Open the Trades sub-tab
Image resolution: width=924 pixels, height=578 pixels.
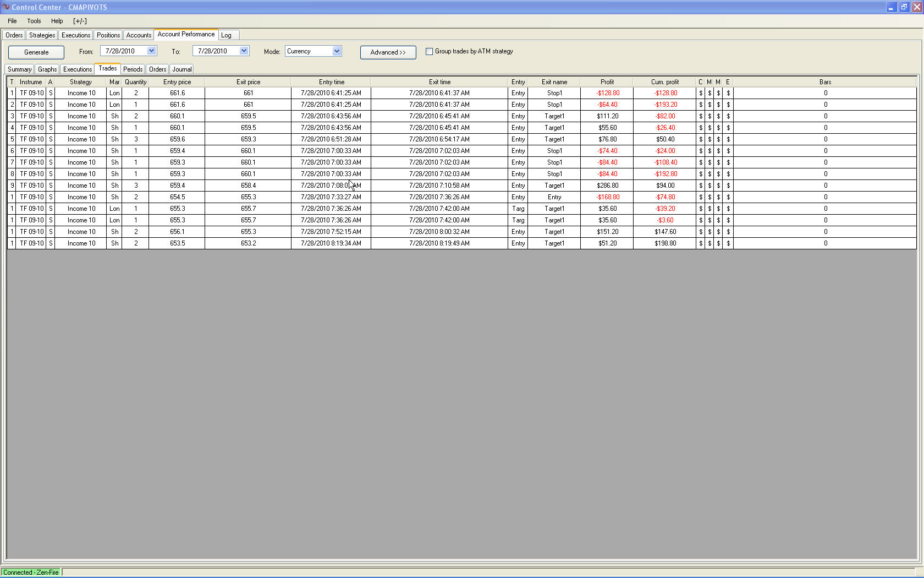click(x=108, y=68)
